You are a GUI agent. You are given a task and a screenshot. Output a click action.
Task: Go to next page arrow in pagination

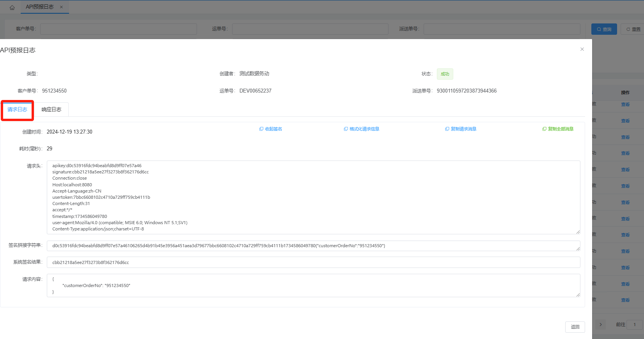click(601, 325)
